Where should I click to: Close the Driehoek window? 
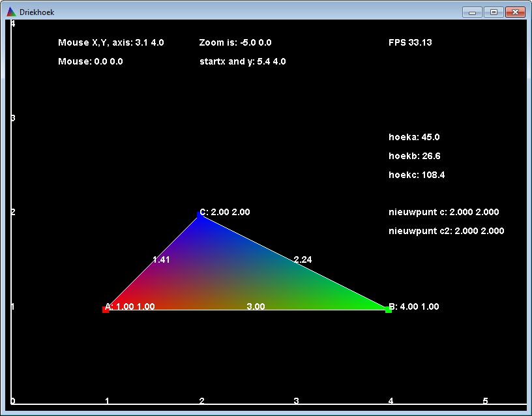(x=515, y=12)
